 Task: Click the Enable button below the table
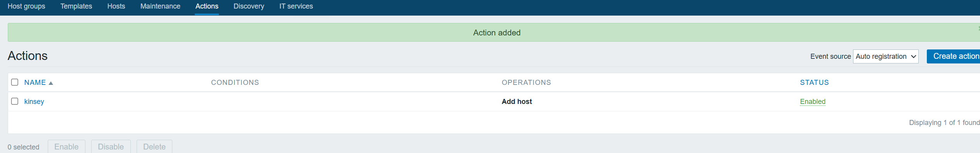point(66,147)
